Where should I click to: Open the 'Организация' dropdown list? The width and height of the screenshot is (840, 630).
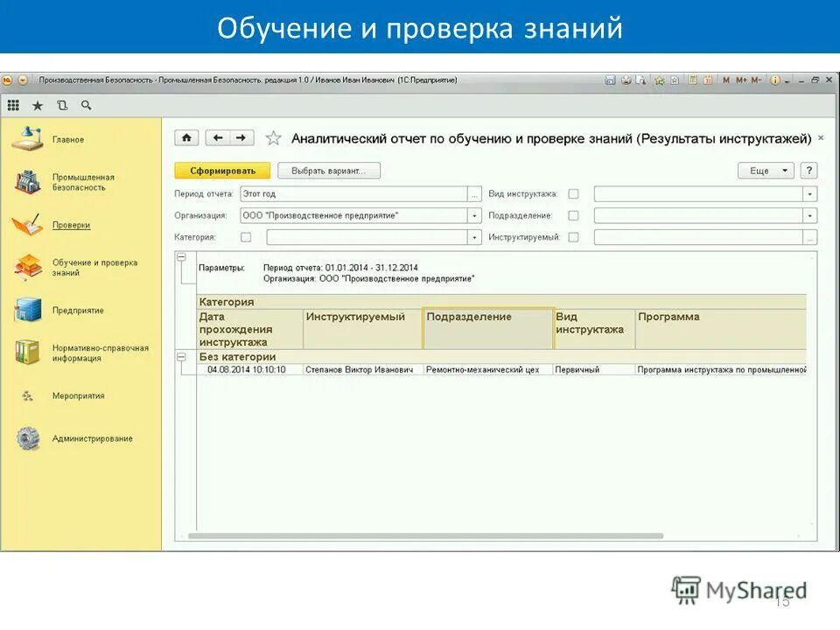pyautogui.click(x=472, y=214)
